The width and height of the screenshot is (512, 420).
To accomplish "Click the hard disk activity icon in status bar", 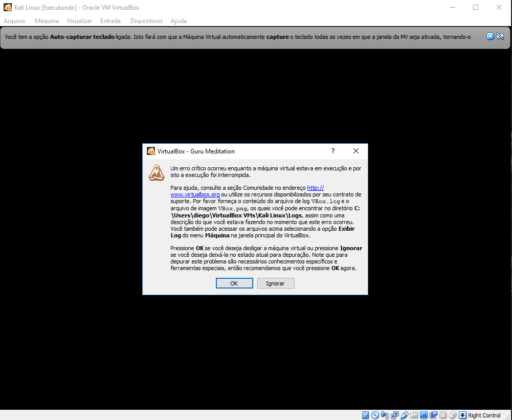I will click(365, 415).
